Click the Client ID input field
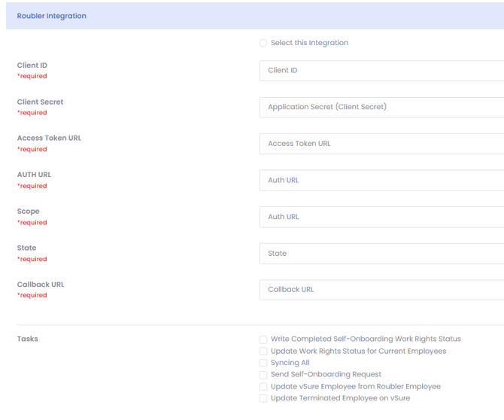This screenshot has width=504, height=420. click(x=381, y=71)
